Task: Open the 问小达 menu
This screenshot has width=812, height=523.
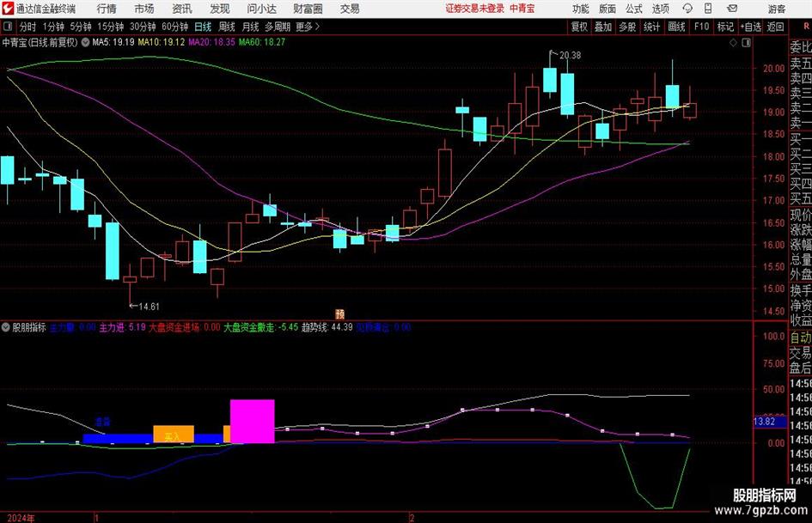Action: tap(261, 9)
